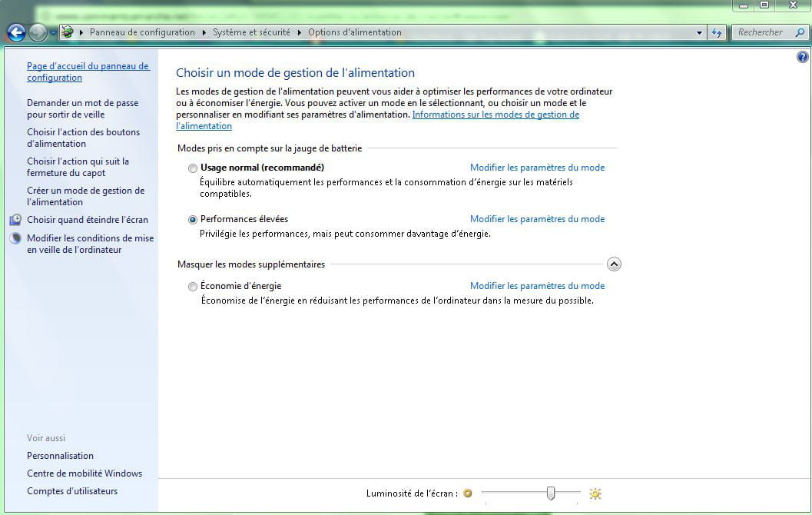Open Système et sécurité breadcrumb
Image resolution: width=812 pixels, height=515 pixels.
(252, 32)
